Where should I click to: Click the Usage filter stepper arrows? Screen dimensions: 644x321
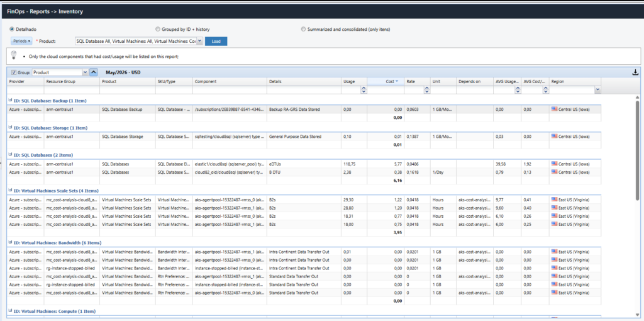364,89
